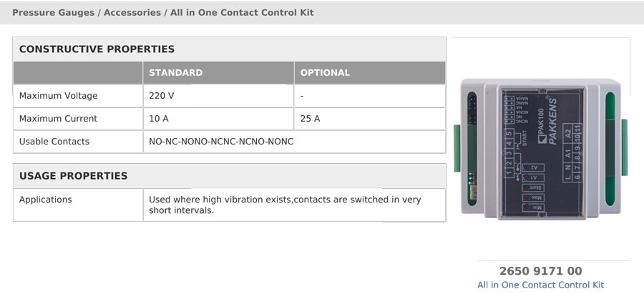Go to the Accessories breadcrumb
Screen dimensions: 644x294
click(132, 12)
